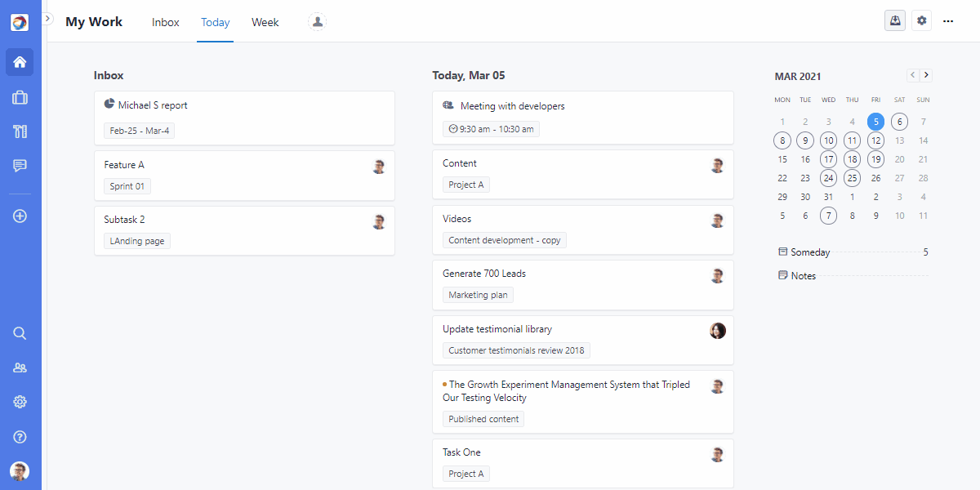The image size is (980, 490).
Task: Switch to the Today tab
Action: (216, 22)
